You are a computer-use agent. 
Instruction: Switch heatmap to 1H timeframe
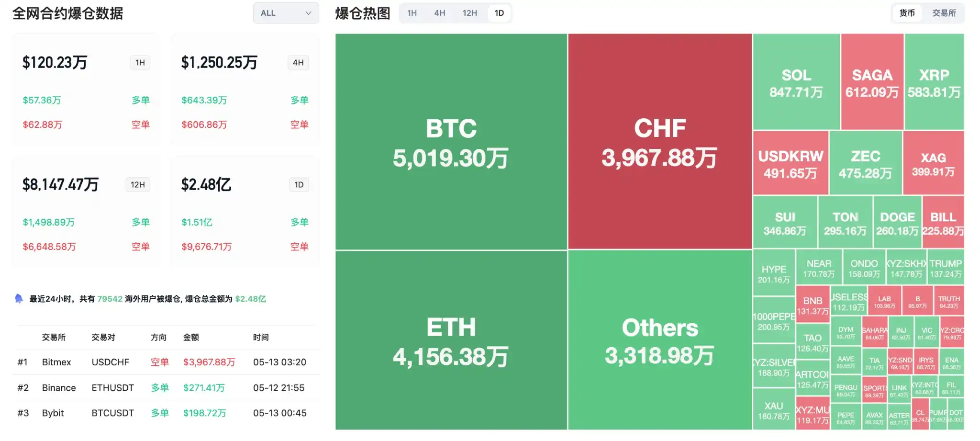[412, 13]
